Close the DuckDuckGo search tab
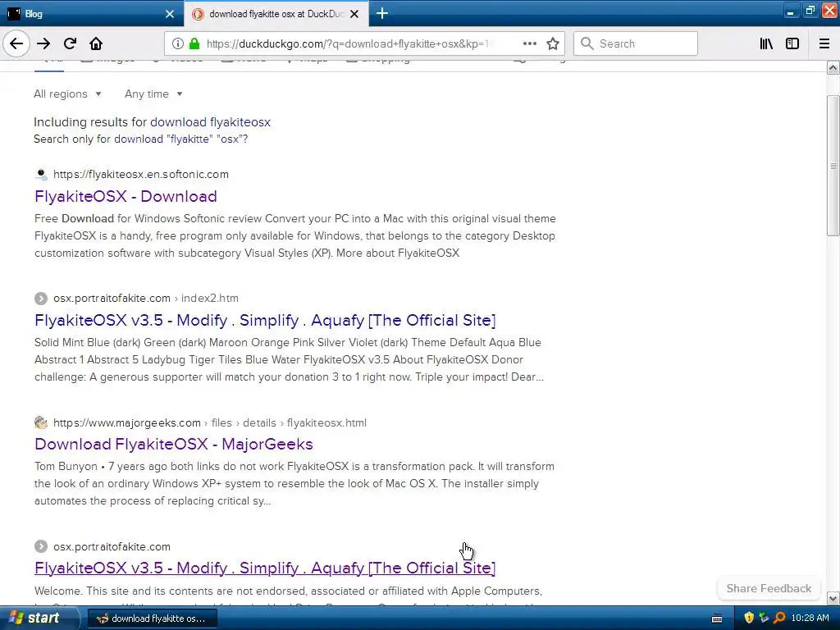Image resolution: width=840 pixels, height=630 pixels. pos(354,14)
